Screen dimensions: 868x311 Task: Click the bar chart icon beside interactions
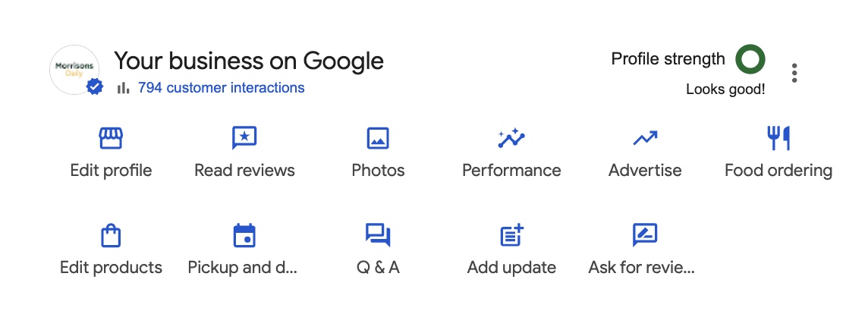[124, 89]
